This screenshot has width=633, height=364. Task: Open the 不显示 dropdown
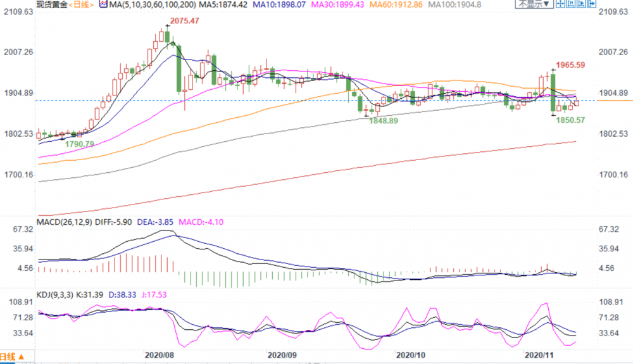coord(534,4)
